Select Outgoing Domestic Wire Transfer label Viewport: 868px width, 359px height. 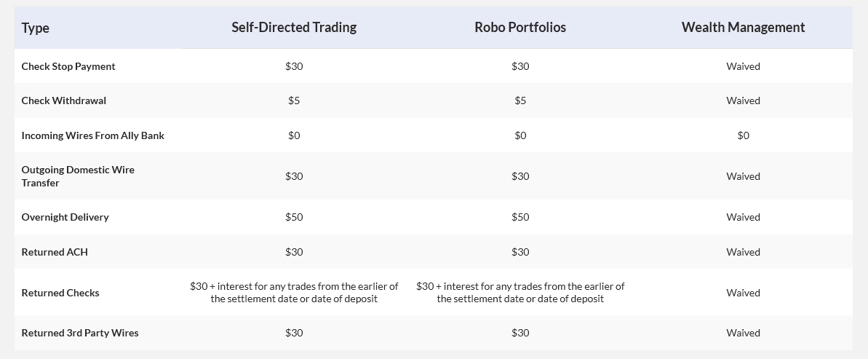(78, 176)
